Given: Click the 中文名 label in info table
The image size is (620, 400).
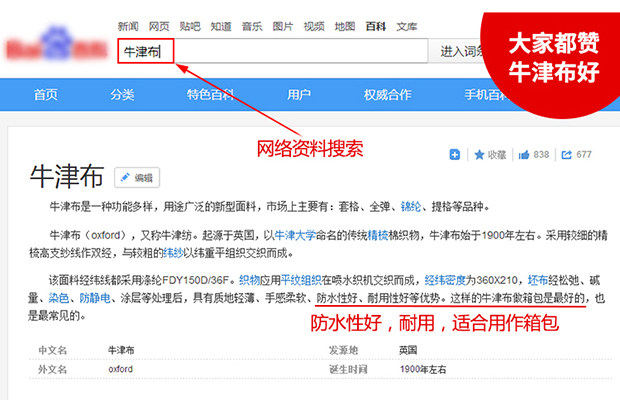Looking at the screenshot, I should click(x=53, y=350).
